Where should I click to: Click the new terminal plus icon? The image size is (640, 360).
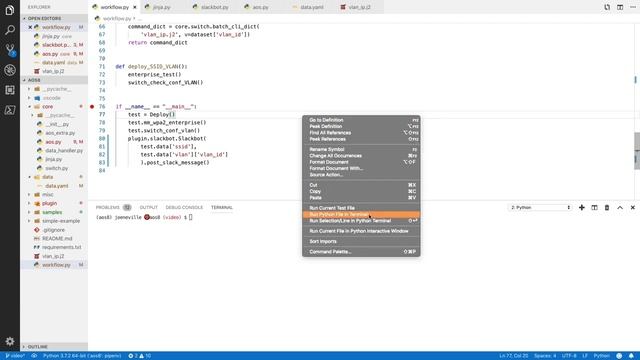(582, 207)
